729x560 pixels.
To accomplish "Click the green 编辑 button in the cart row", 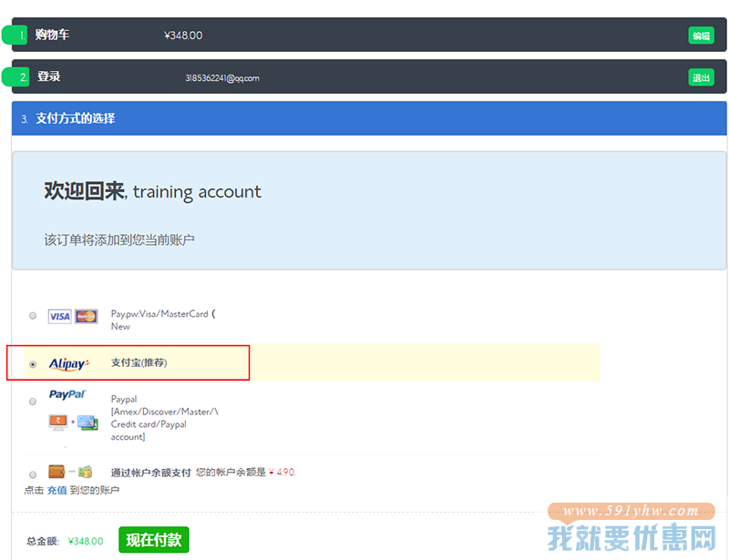I will [701, 36].
